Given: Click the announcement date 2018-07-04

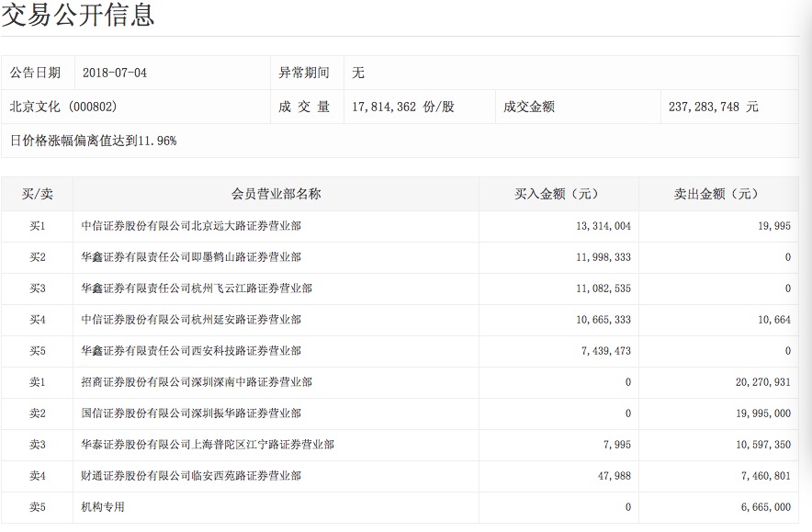Looking at the screenshot, I should click(x=114, y=74).
